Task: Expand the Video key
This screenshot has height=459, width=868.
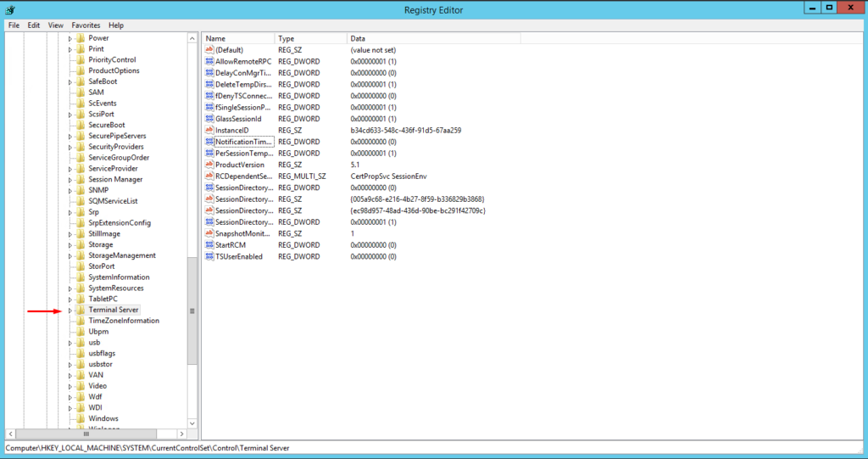Action: coord(70,386)
